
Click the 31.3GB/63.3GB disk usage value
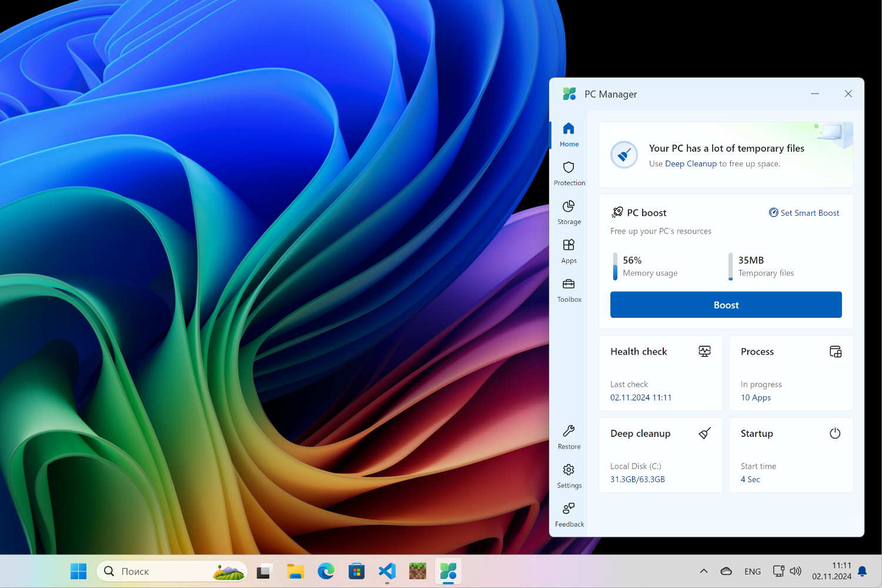coord(637,479)
